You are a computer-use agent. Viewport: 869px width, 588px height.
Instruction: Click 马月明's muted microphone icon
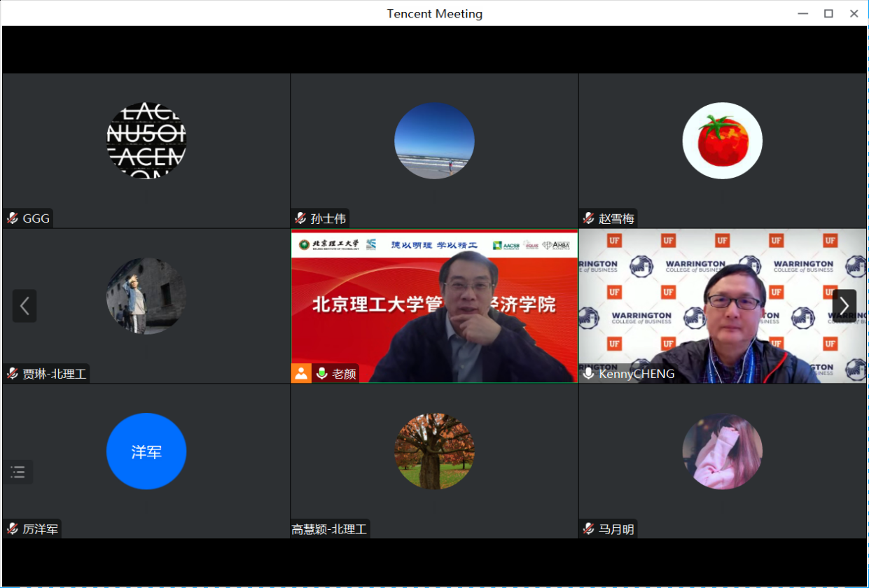click(x=588, y=529)
